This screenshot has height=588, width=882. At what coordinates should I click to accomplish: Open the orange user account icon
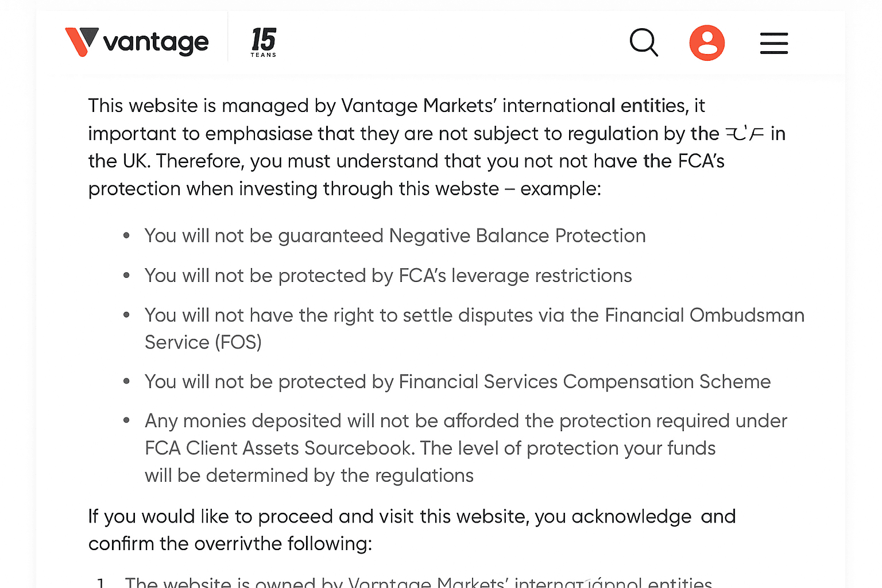707,43
